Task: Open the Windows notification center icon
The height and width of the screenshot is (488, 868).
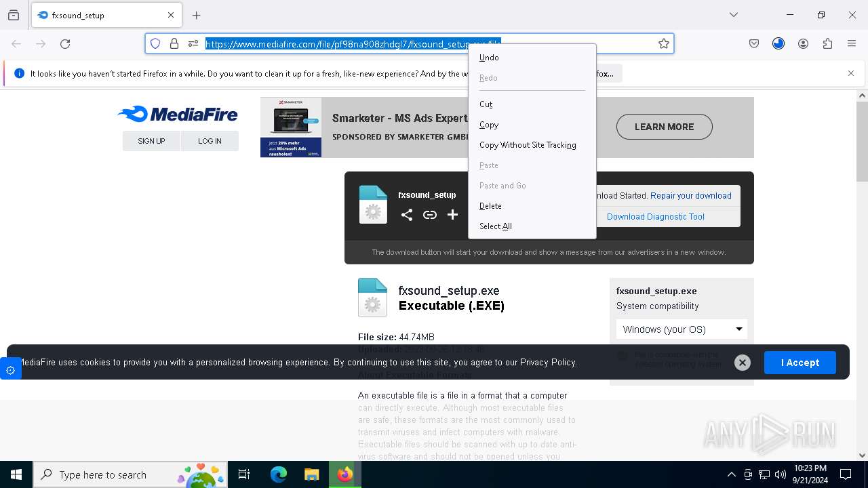Action: coord(846,474)
